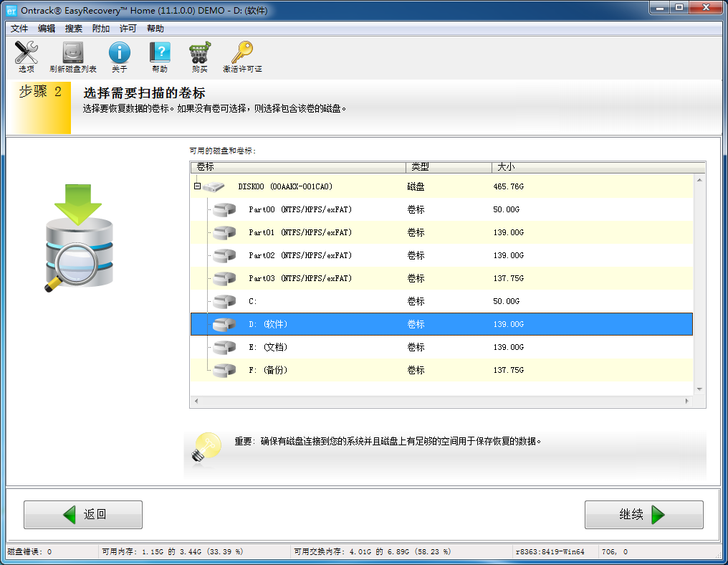
Task: Click the 刷新磁盘列表 refresh disk list icon
Action: coord(73,53)
